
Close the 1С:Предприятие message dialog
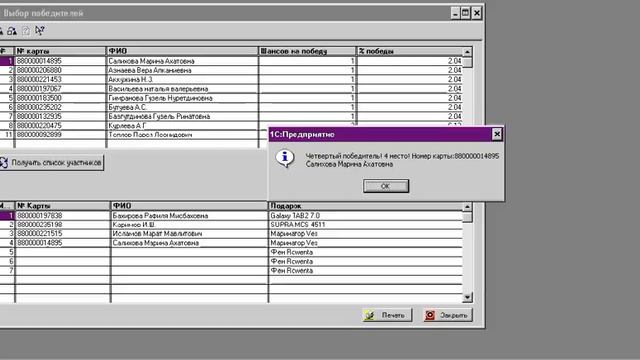click(497, 134)
